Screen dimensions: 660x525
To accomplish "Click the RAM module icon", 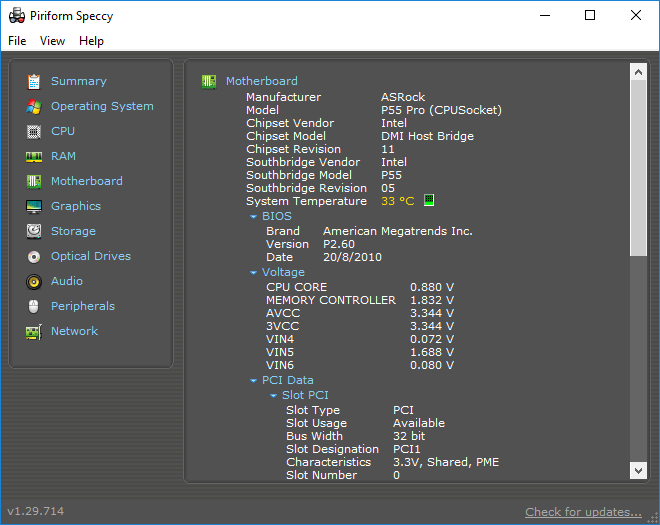I will coord(34,157).
